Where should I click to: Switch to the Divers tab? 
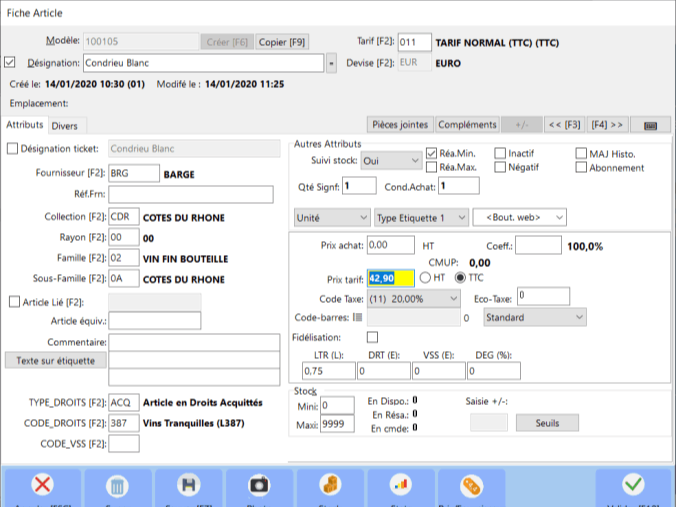tap(65, 125)
